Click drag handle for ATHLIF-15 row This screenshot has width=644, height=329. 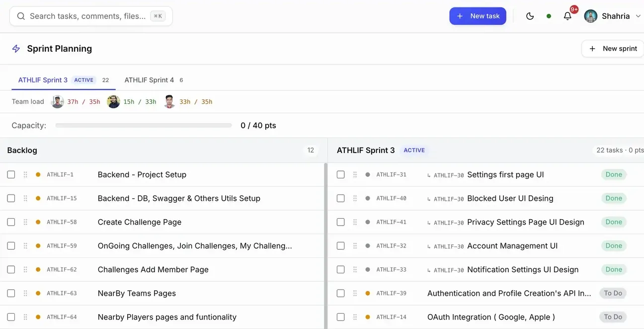[x=25, y=198]
